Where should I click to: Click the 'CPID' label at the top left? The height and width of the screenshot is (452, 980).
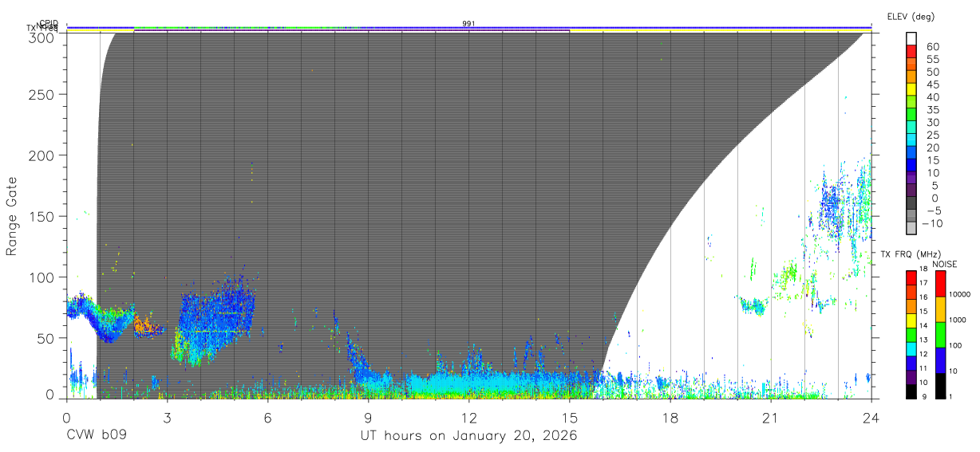(x=49, y=24)
